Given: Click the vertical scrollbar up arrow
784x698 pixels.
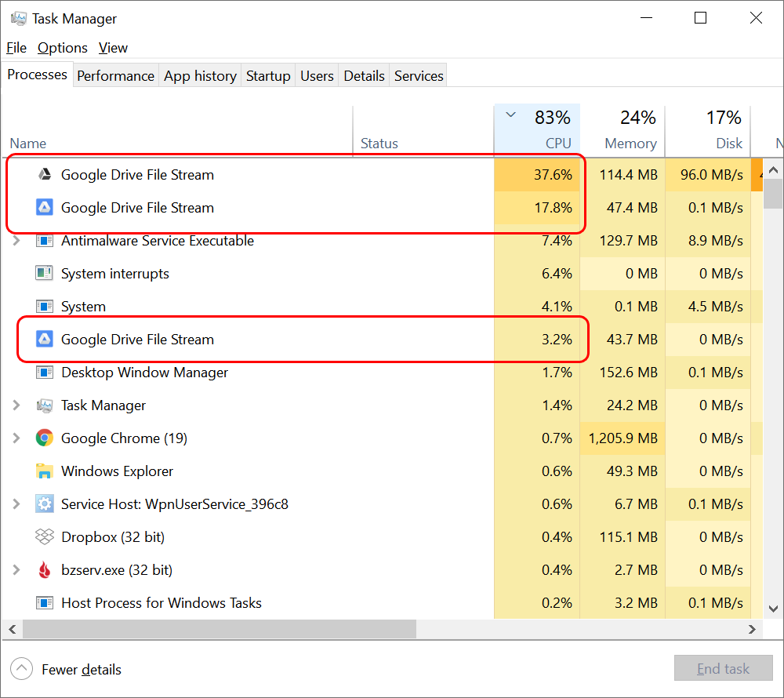Looking at the screenshot, I should click(x=773, y=170).
